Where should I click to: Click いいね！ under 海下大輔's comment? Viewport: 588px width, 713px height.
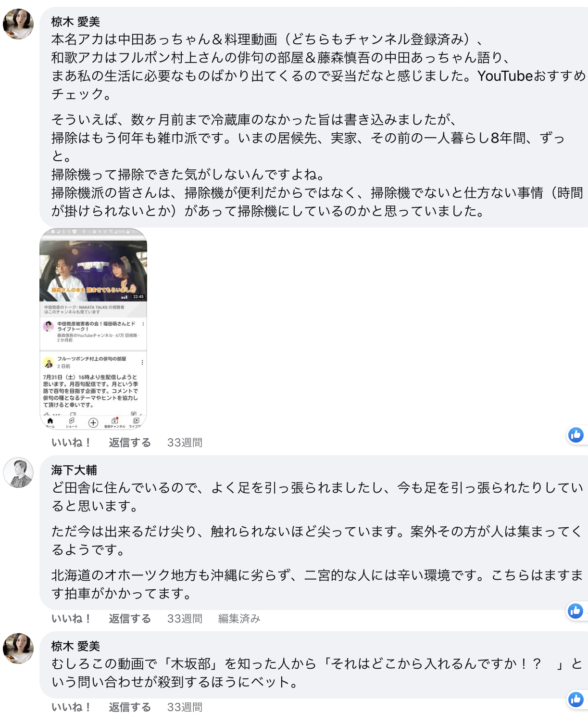coord(71,619)
